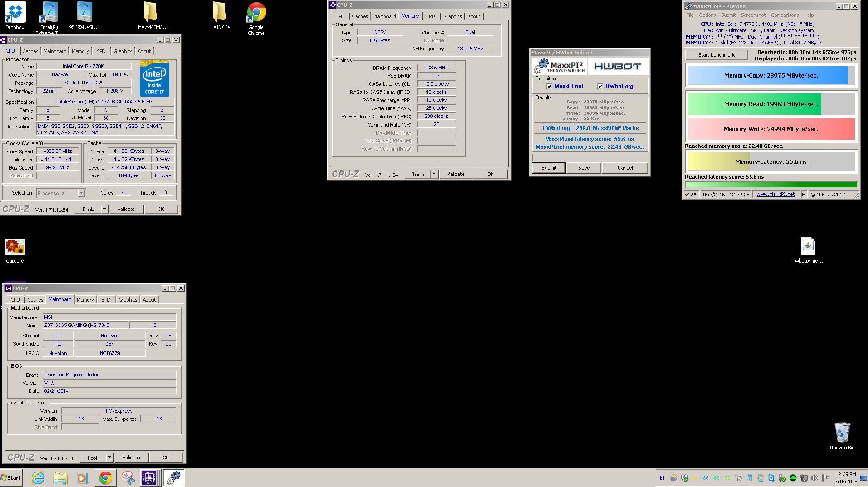Image resolution: width=868 pixels, height=487 pixels.
Task: Click OK in CPU-Z Mainboard window
Action: point(166,458)
